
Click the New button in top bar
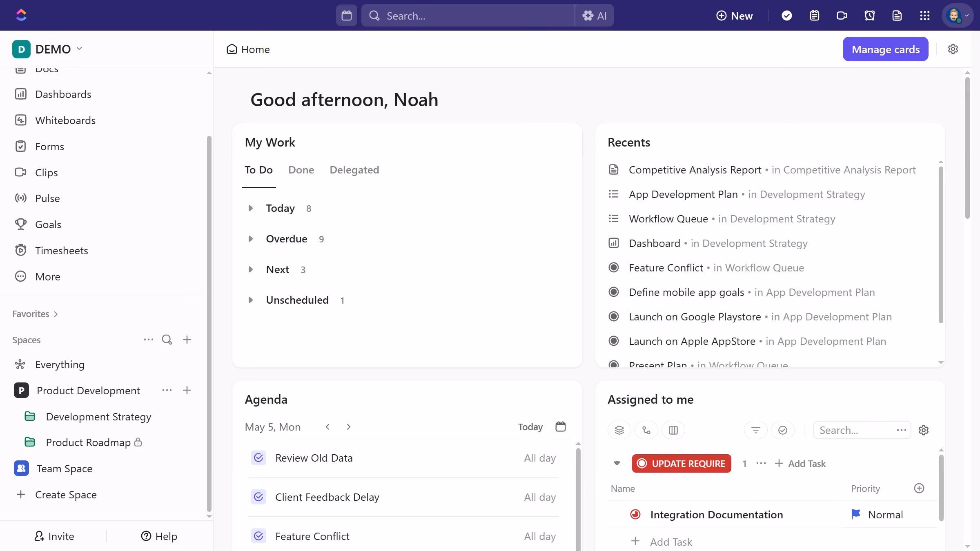tap(735, 16)
